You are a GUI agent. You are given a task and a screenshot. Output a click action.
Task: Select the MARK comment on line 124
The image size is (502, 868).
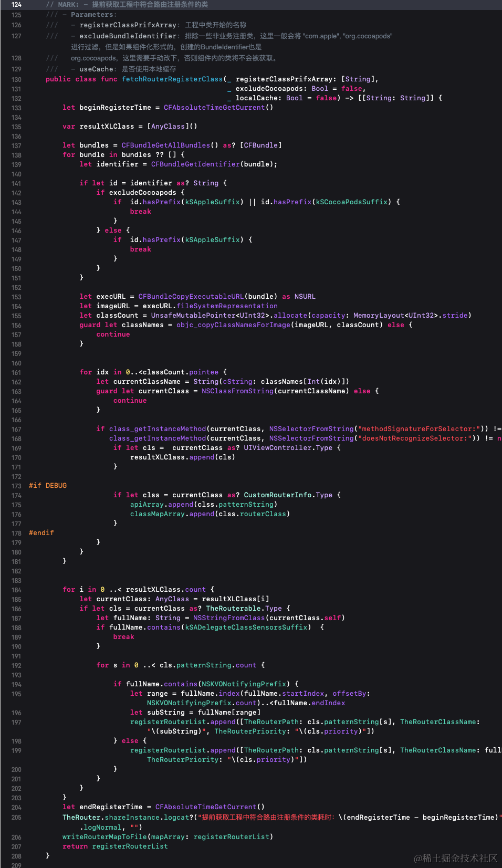[127, 4]
